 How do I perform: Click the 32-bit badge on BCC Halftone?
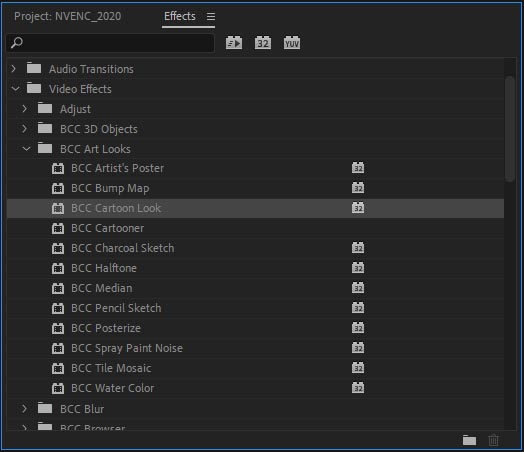[x=358, y=268]
